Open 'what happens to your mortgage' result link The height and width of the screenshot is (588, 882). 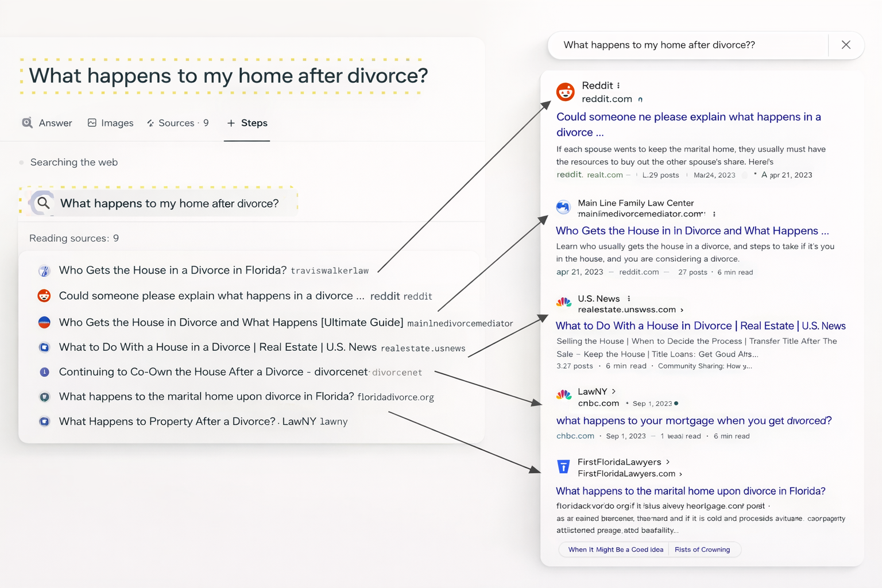pos(693,420)
